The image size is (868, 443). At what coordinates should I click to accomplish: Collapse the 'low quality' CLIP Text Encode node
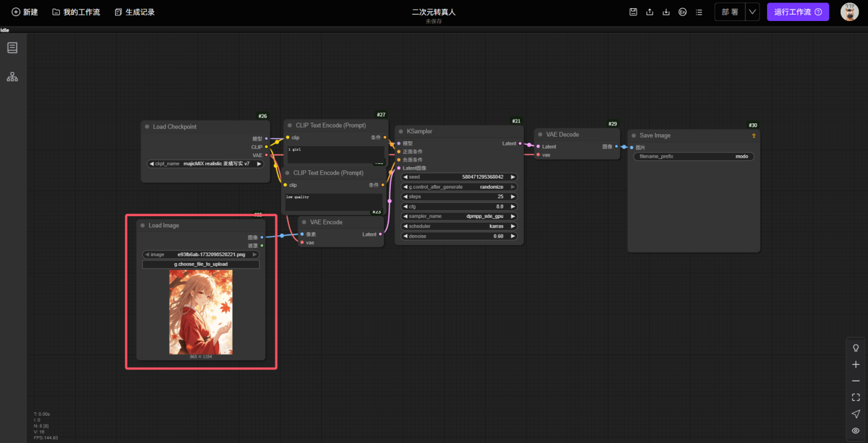pyautogui.click(x=288, y=173)
